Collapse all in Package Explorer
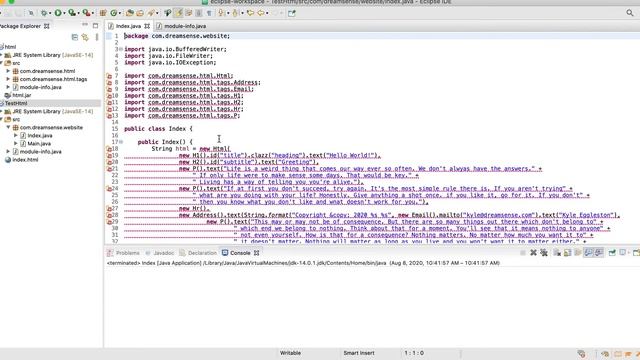This screenshot has height=360, width=640. [75, 37]
